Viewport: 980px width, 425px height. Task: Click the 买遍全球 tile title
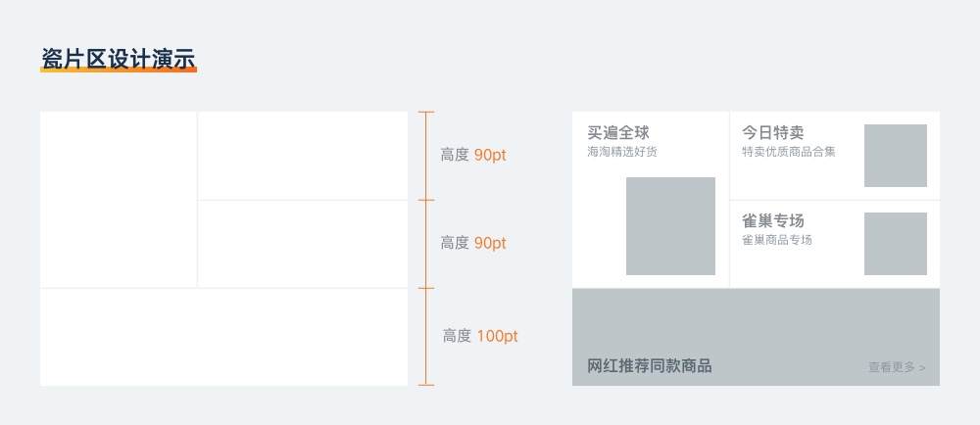pyautogui.click(x=618, y=133)
